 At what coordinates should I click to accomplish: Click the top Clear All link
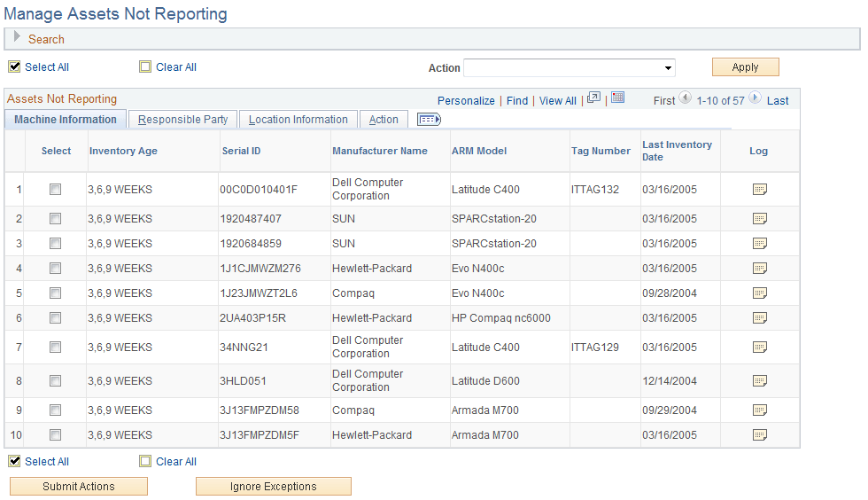tap(176, 67)
